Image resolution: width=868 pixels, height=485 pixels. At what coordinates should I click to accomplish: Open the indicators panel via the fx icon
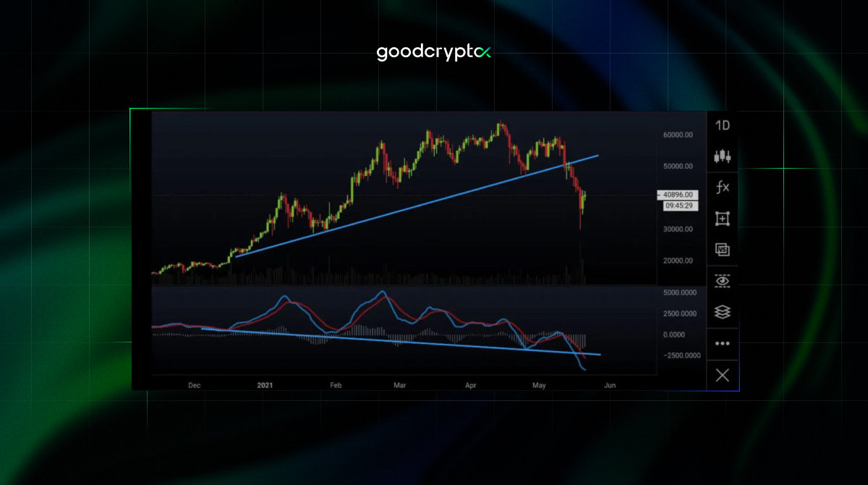pos(723,187)
